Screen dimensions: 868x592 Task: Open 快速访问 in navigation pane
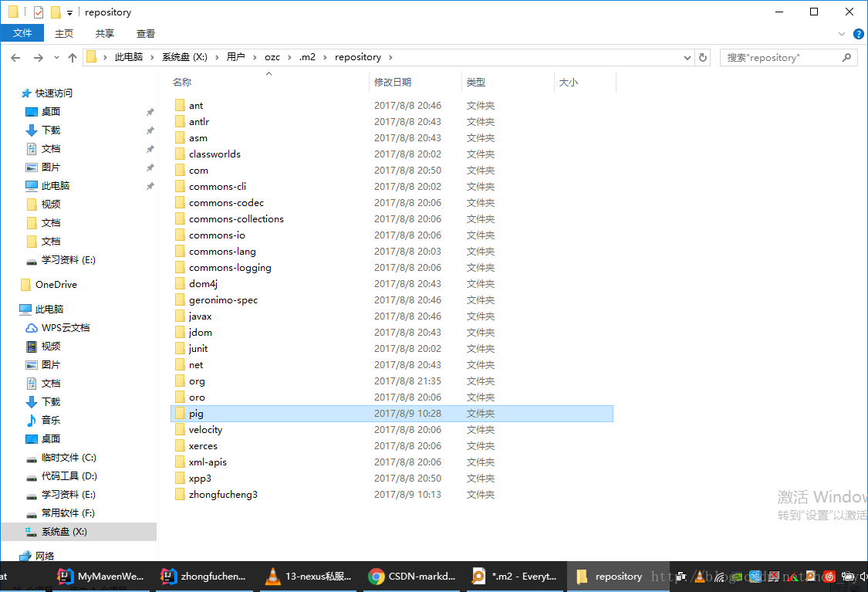[54, 93]
